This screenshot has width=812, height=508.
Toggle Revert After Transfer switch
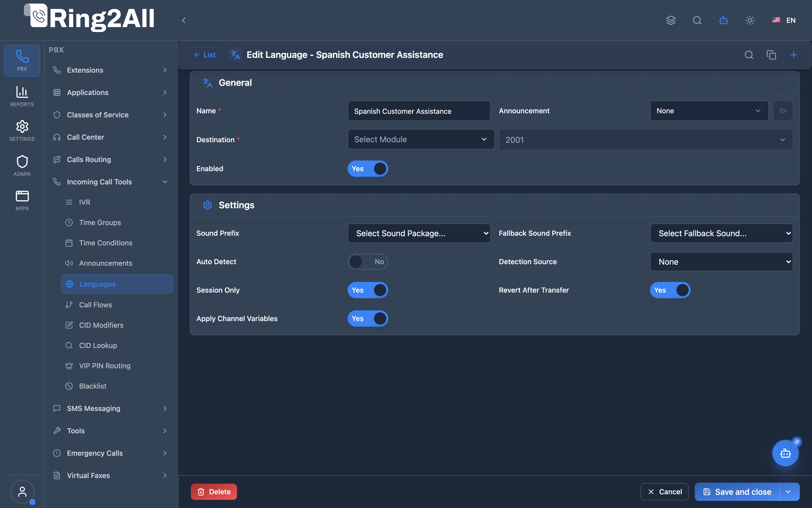point(670,290)
